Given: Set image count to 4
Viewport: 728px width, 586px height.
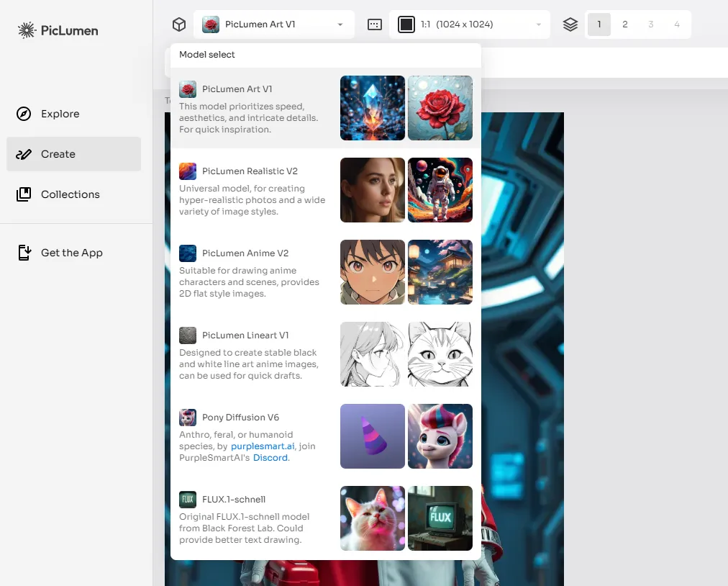Looking at the screenshot, I should coord(676,24).
